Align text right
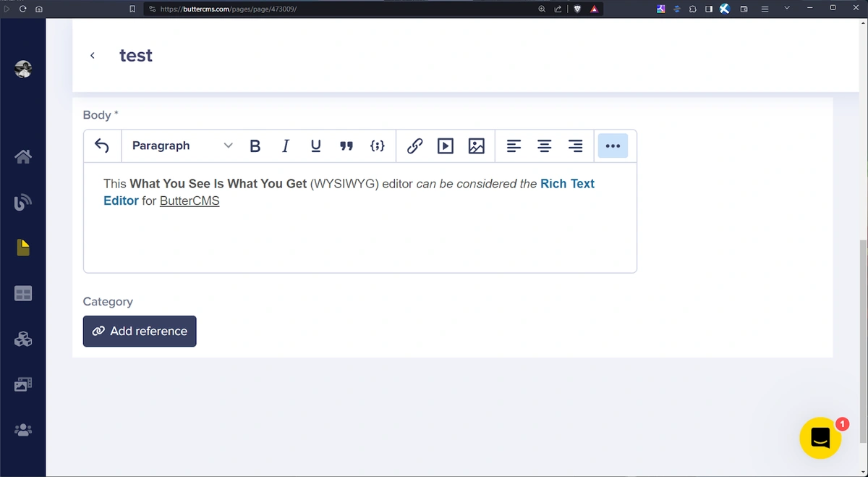 coord(575,146)
